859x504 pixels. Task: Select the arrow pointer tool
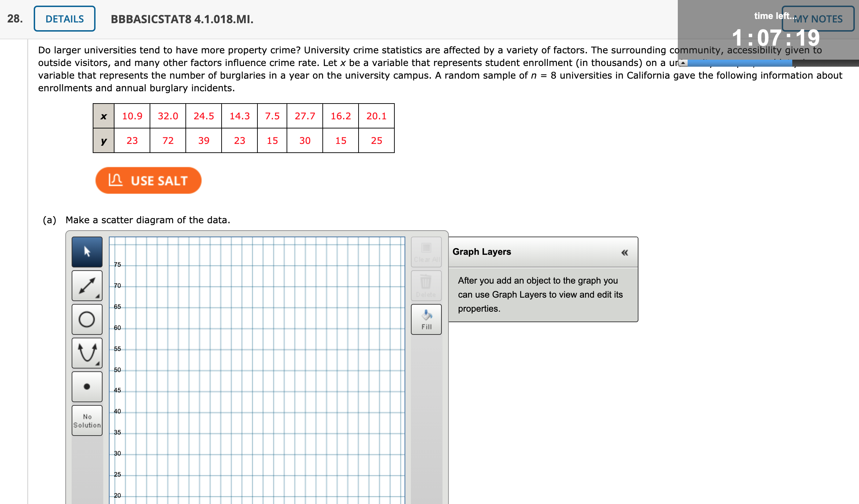(x=87, y=252)
